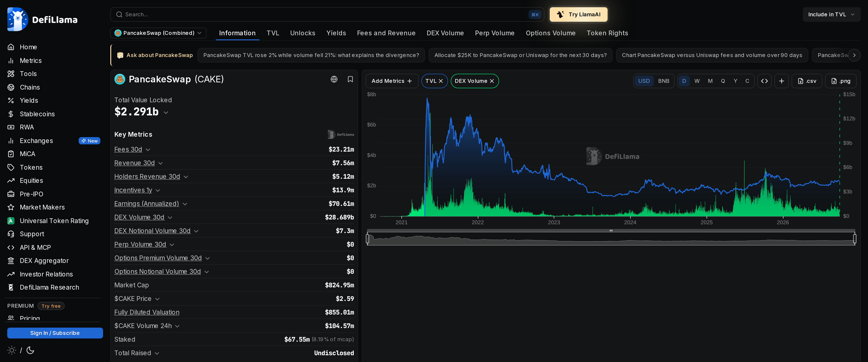Open Market Makers page
Image resolution: width=868 pixels, height=362 pixels.
[42, 207]
